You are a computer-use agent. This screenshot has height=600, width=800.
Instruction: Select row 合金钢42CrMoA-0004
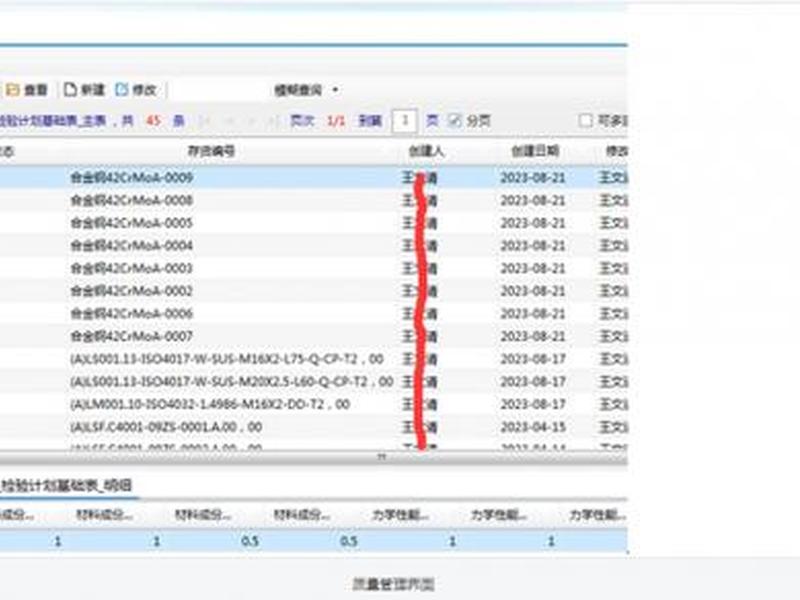point(314,245)
